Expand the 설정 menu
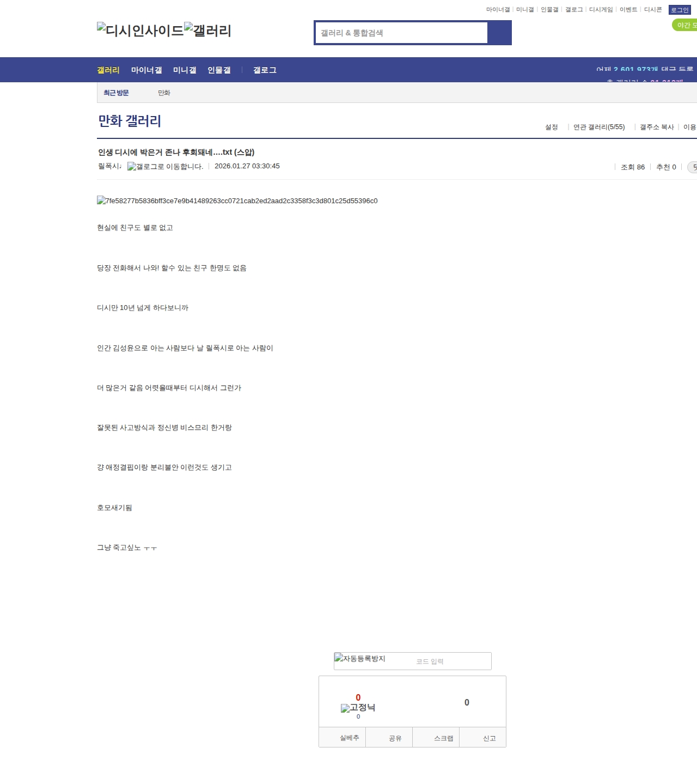The width and height of the screenshot is (697, 784). coord(552,127)
